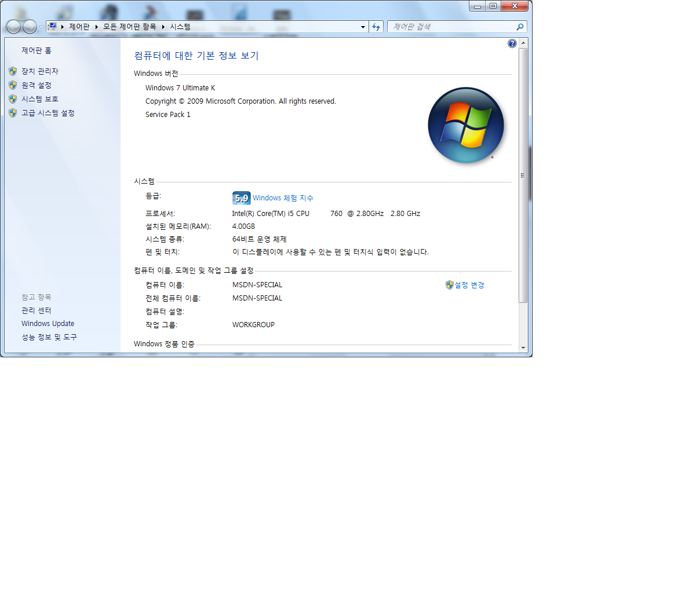Click the 64비트 운영 체제 text
The width and height of the screenshot is (700, 593).
tap(260, 239)
